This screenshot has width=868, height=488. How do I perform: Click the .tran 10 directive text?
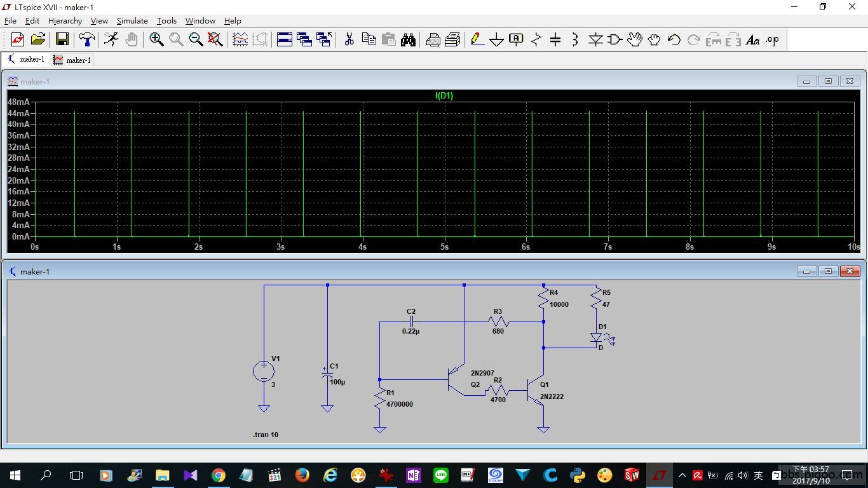(266, 435)
